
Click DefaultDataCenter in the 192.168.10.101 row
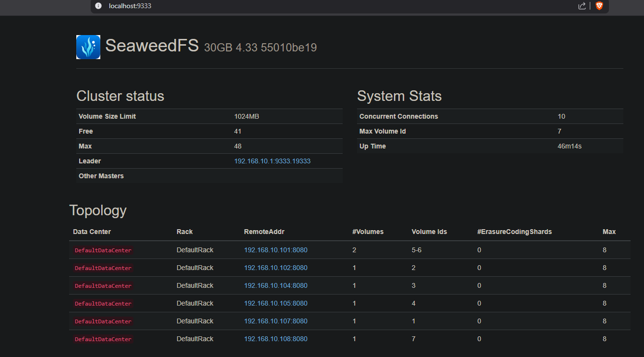pos(103,250)
